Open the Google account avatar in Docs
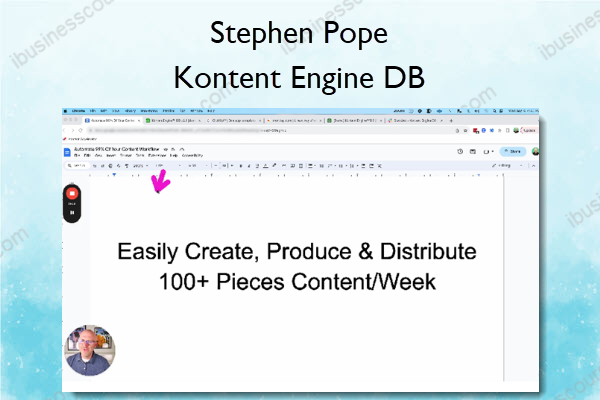600x400 pixels. [536, 151]
